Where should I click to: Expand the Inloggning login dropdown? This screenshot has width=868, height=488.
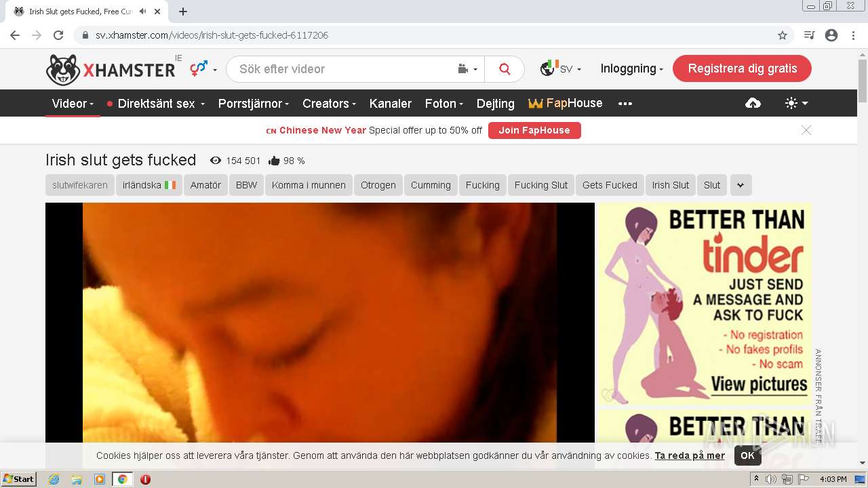632,68
